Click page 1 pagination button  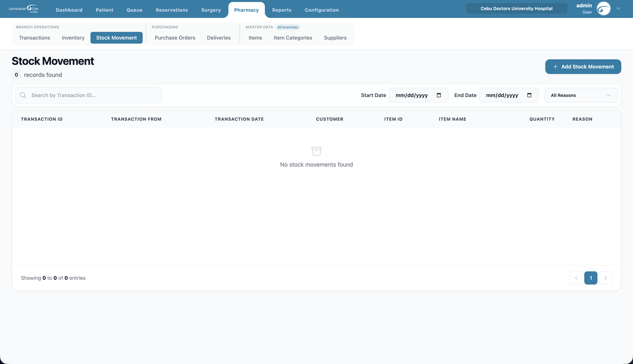[x=591, y=278]
